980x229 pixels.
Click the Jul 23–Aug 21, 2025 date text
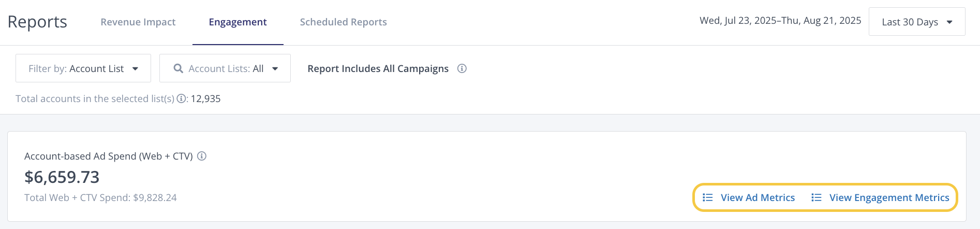[x=780, y=21]
